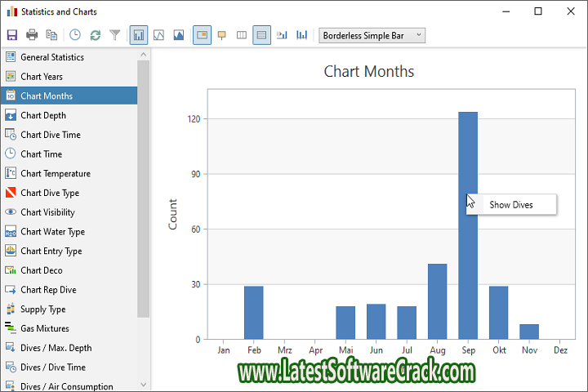Screen dimensions: 588x392
Task: Click the clock icon in toolbar
Action: point(75,35)
